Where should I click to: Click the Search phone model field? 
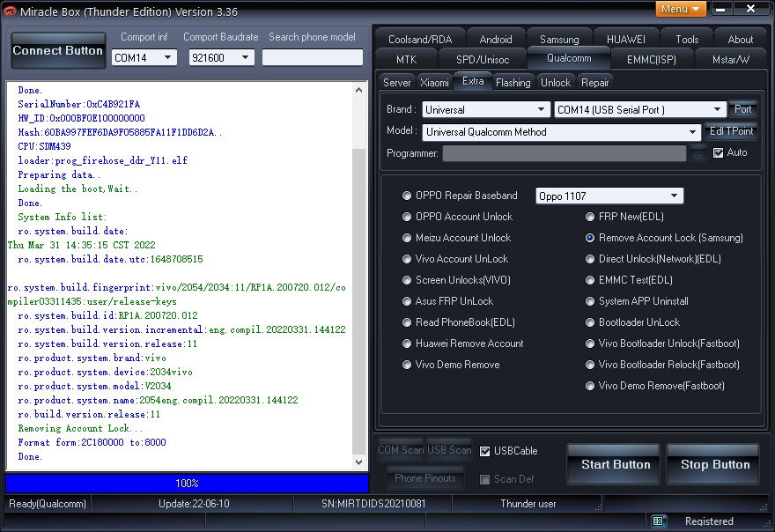pyautogui.click(x=313, y=57)
